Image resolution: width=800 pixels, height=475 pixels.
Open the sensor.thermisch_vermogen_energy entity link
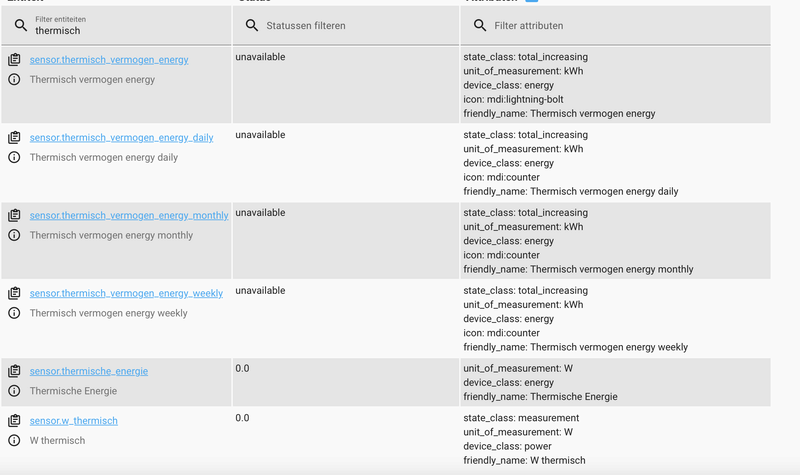pyautogui.click(x=109, y=60)
